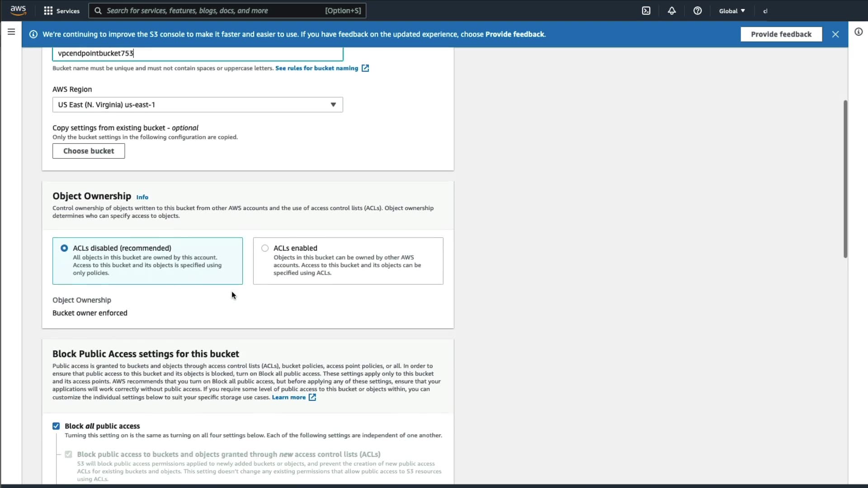The image size is (868, 488).
Task: Click the bucket name input field
Action: pos(198,53)
